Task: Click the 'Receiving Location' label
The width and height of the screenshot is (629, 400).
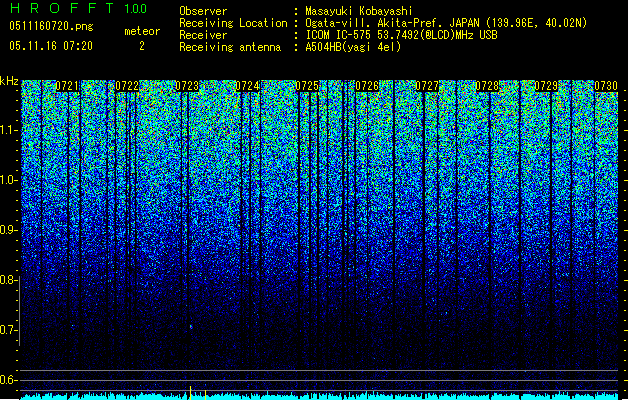Action: coord(233,23)
